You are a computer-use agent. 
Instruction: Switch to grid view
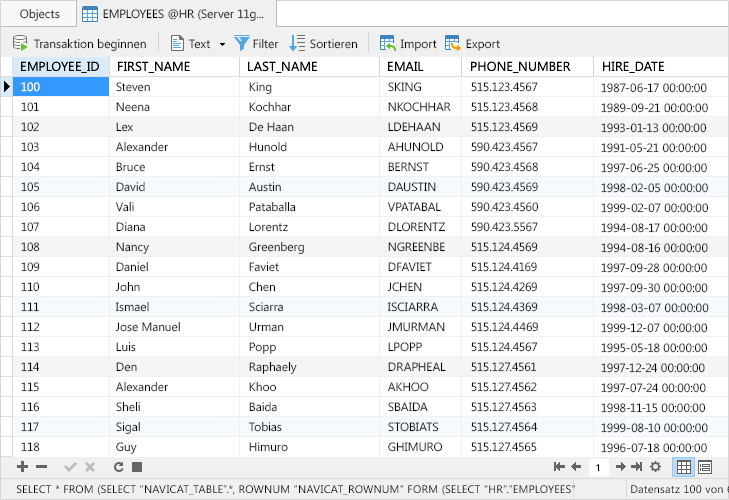[x=684, y=467]
